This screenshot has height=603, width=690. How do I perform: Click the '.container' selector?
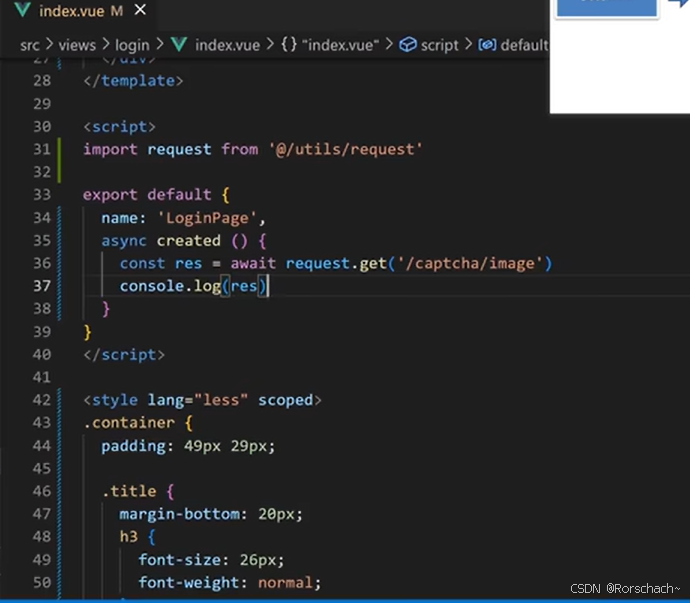tap(129, 423)
